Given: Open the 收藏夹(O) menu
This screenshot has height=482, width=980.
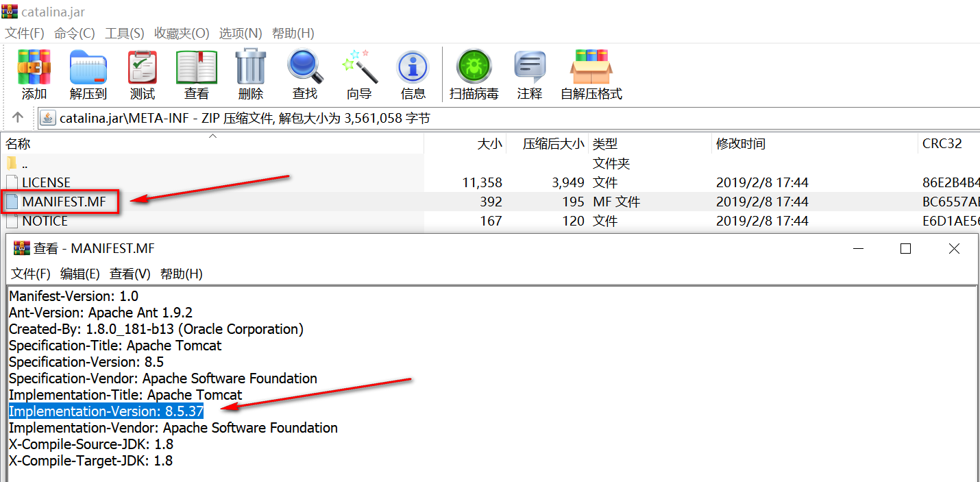Looking at the screenshot, I should pyautogui.click(x=182, y=33).
